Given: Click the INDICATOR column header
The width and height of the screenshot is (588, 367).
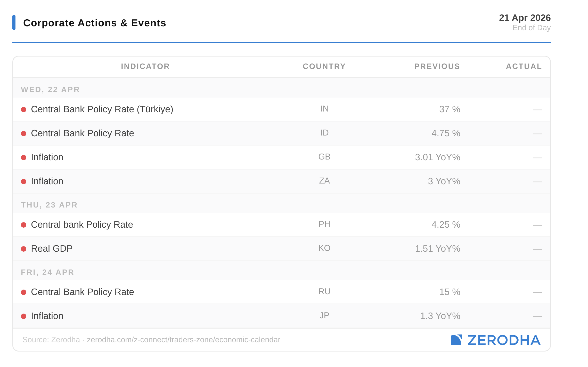Looking at the screenshot, I should point(145,66).
